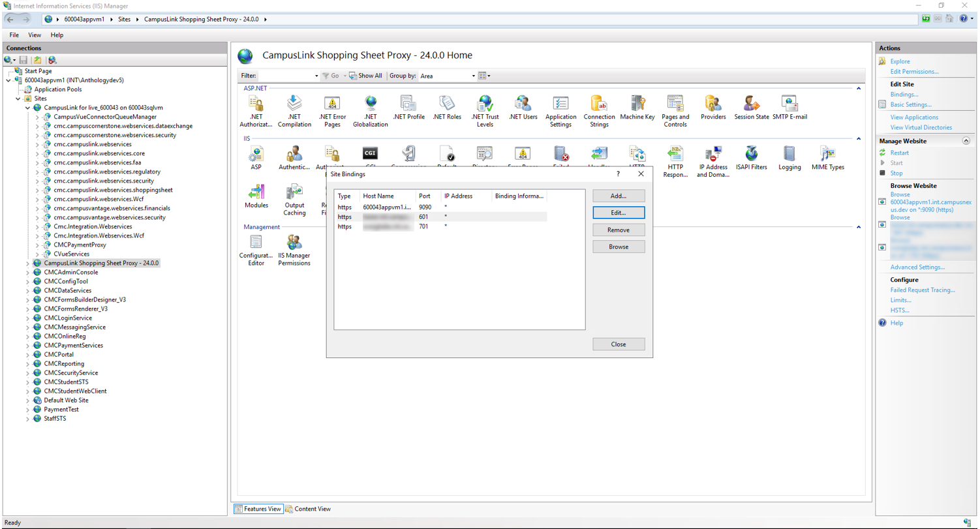Open the Connection Strings feature
980x529 pixels.
tap(599, 111)
